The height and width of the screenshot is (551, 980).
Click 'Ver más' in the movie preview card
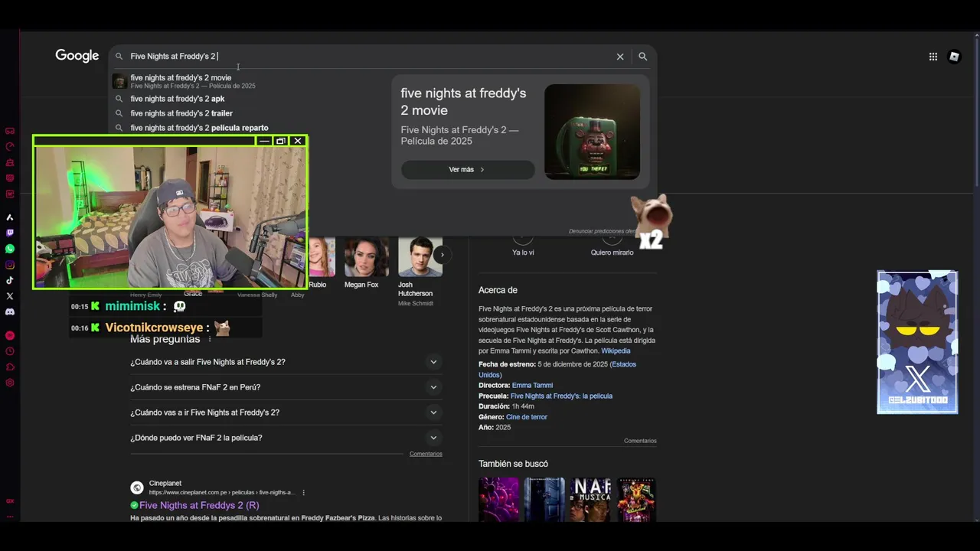point(467,170)
